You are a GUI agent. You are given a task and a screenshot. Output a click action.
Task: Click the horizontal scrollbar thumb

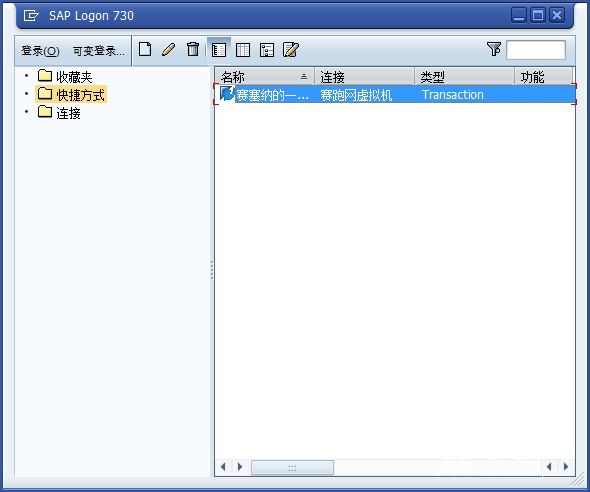tap(292, 467)
